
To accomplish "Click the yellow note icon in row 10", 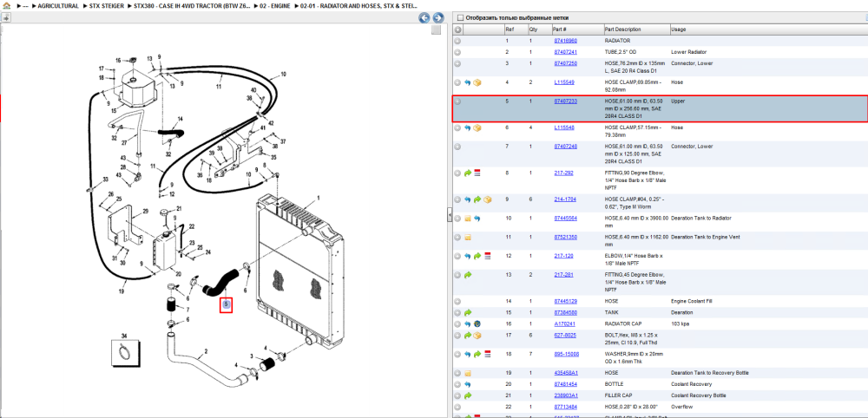I will [468, 219].
